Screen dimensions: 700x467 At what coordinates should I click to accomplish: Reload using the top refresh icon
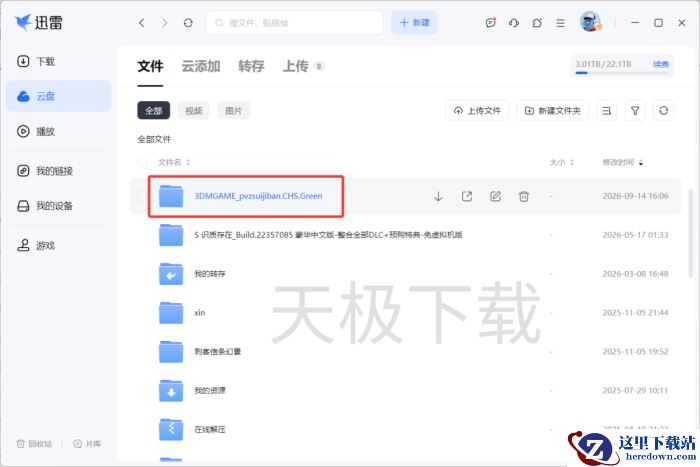click(x=188, y=23)
